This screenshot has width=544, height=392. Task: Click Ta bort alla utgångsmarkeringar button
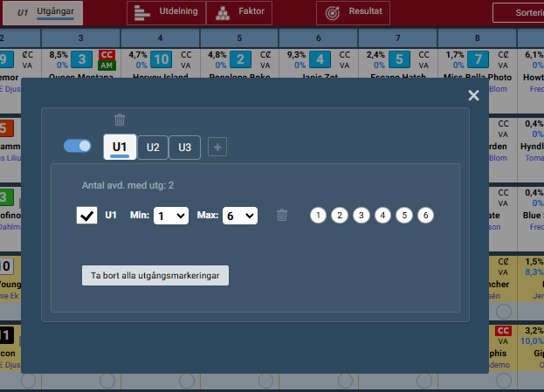155,276
